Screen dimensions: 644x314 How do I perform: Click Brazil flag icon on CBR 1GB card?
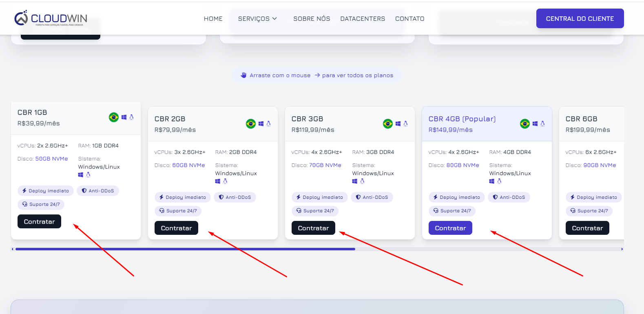coord(114,117)
